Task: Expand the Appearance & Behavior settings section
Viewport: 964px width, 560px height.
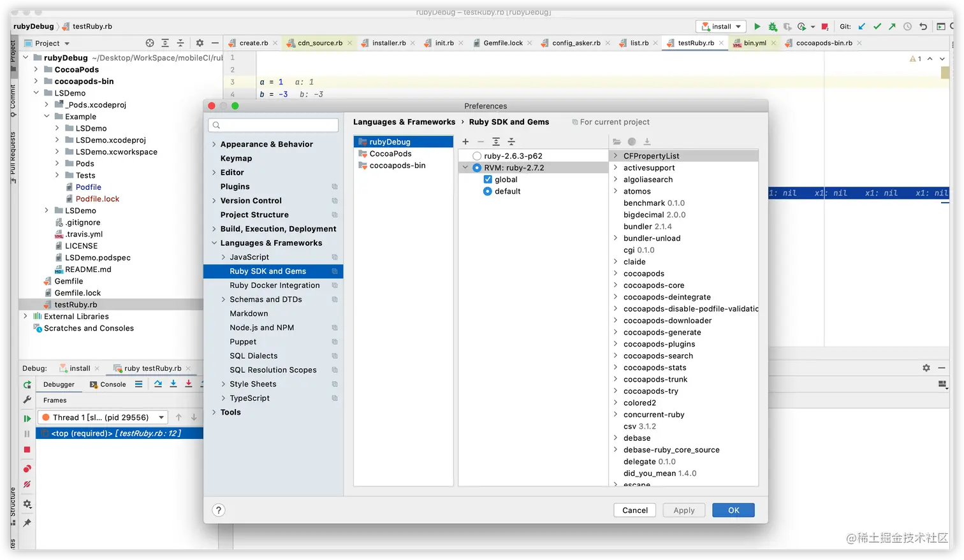Action: pos(214,145)
